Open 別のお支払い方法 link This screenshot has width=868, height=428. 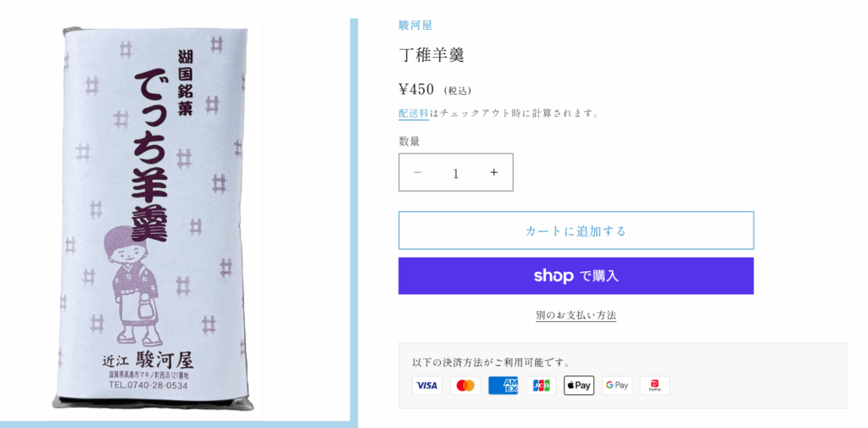[576, 315]
